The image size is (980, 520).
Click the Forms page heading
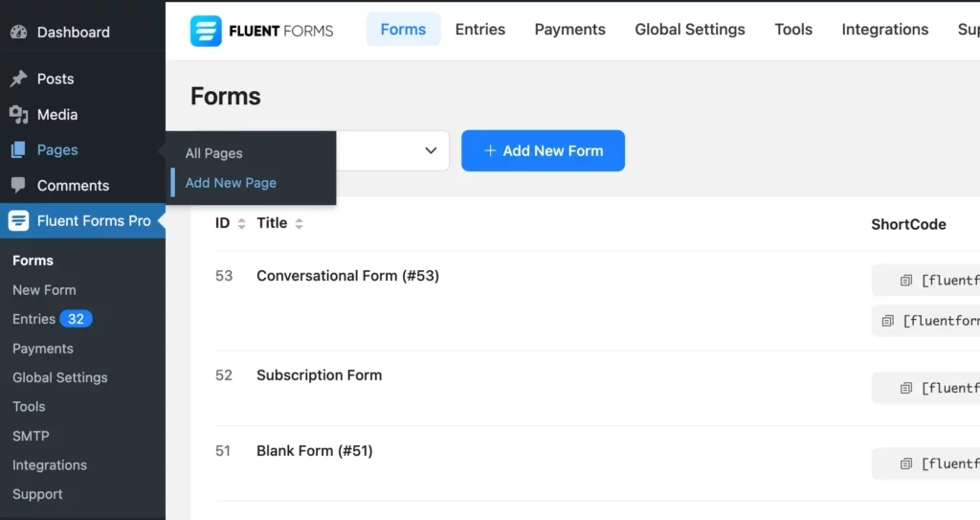226,97
